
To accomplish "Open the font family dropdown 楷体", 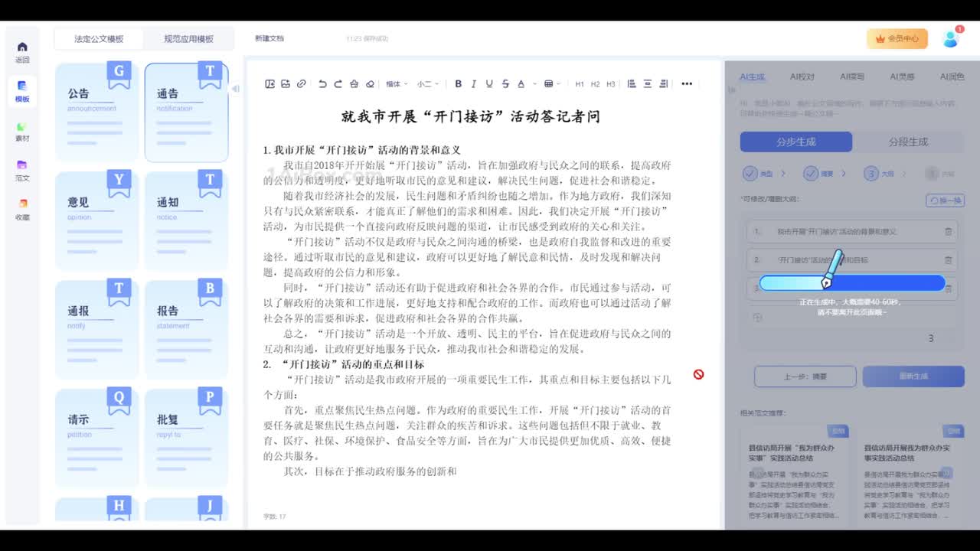I will pos(396,84).
